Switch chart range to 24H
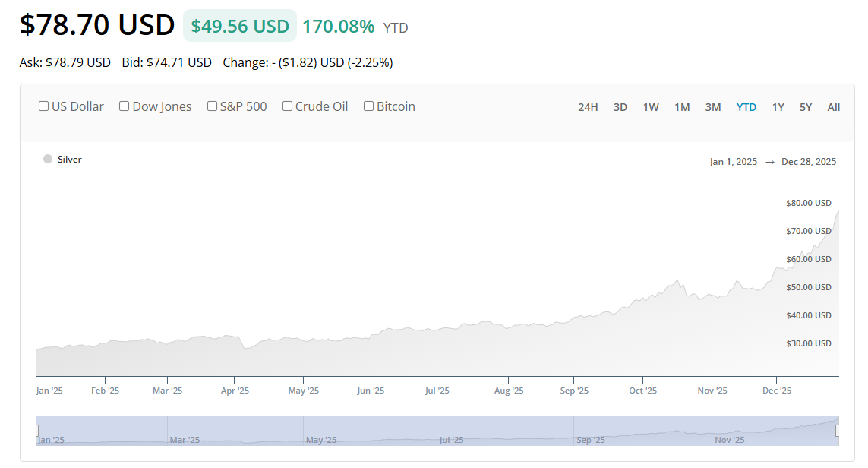Viewport: 868px width, 468px height. (x=588, y=107)
